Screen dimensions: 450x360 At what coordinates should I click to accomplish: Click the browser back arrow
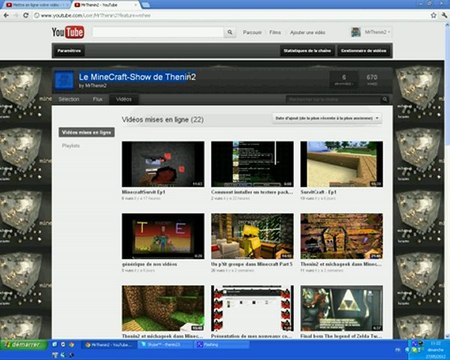[x=6, y=15]
